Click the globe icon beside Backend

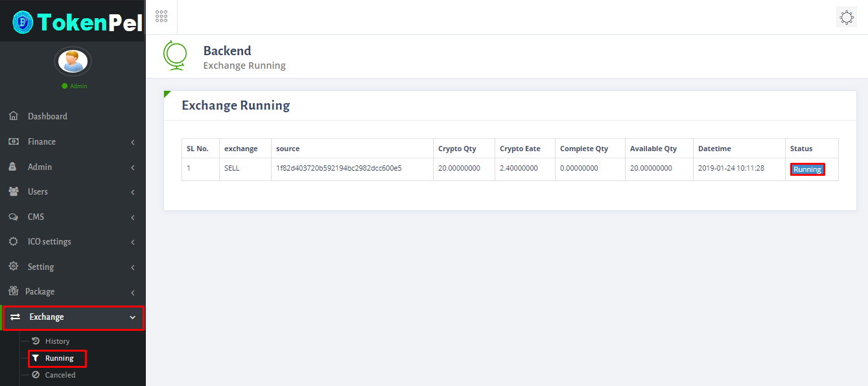(174, 56)
